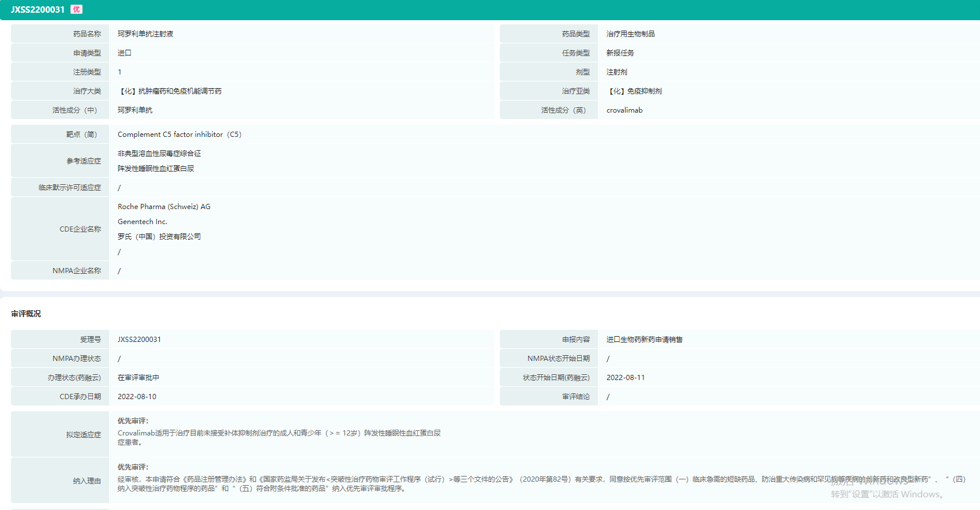Click the 优先审评 heading in the 拟定适应症 row
Screen dimensions: 980x510
click(133, 421)
